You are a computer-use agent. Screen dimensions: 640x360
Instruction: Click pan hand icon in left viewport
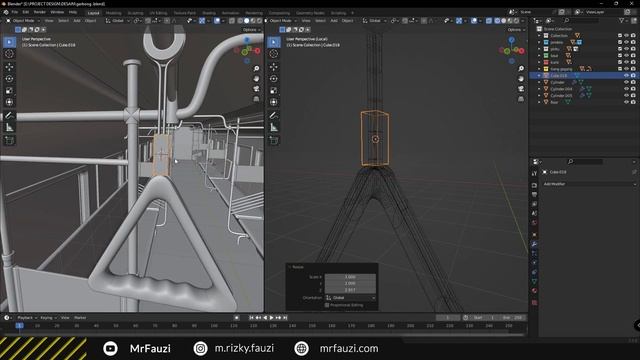(256, 78)
